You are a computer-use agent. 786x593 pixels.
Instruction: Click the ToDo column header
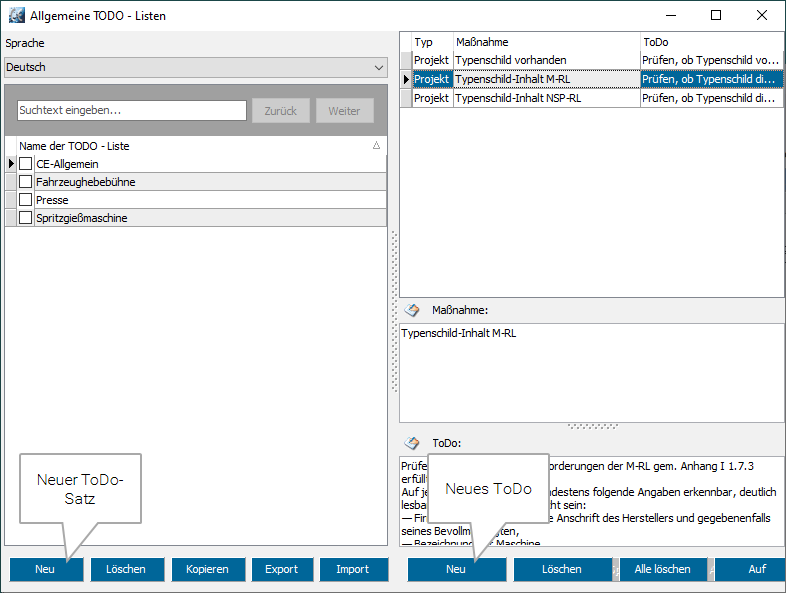[x=710, y=42]
